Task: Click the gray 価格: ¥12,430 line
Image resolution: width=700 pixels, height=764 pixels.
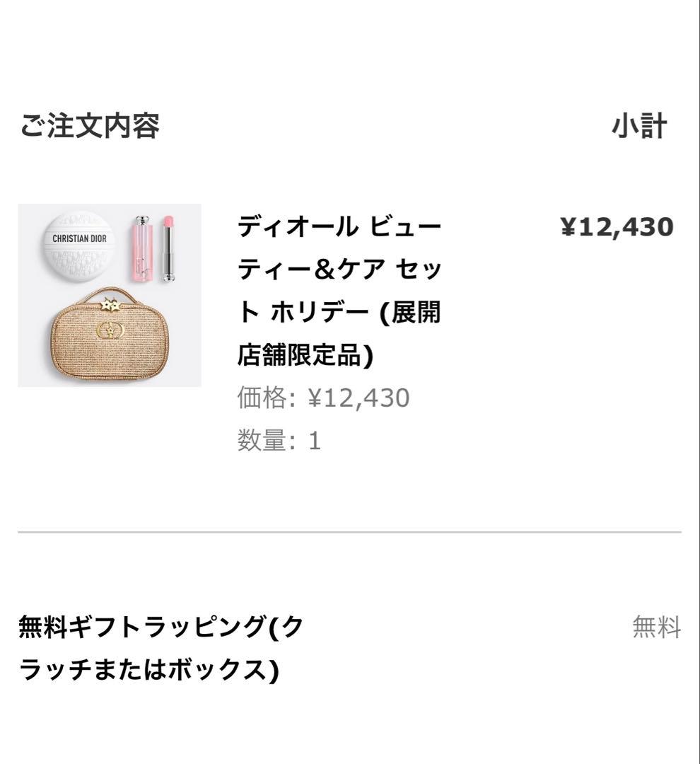Action: point(323,398)
